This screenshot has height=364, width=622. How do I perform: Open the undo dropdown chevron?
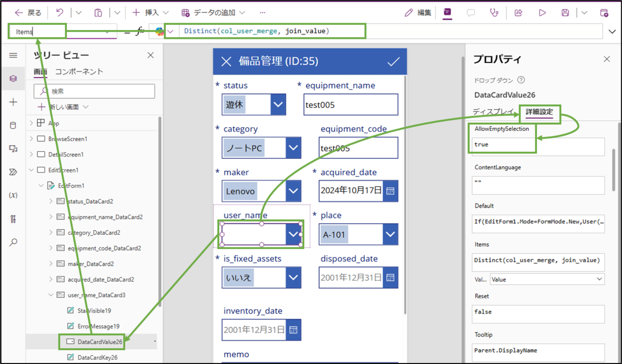(78, 12)
